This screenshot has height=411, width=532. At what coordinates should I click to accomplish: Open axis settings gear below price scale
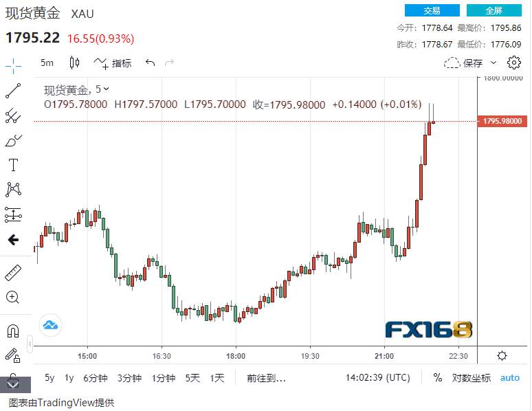(502, 356)
